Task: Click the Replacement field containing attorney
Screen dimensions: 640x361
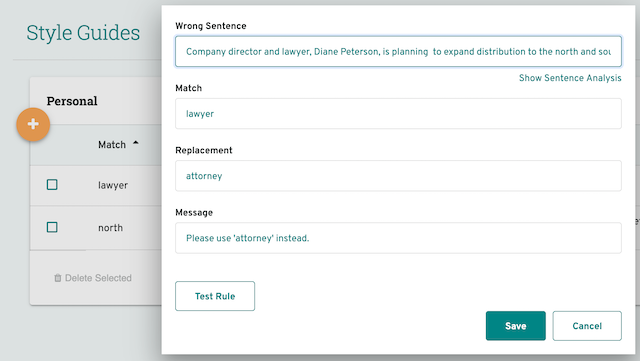Action: (x=398, y=176)
